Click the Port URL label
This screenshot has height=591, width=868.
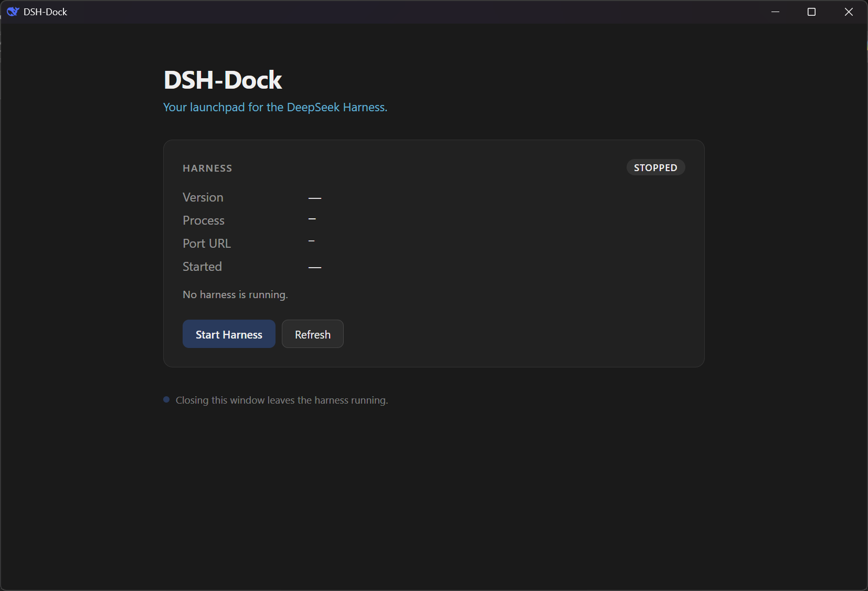207,244
